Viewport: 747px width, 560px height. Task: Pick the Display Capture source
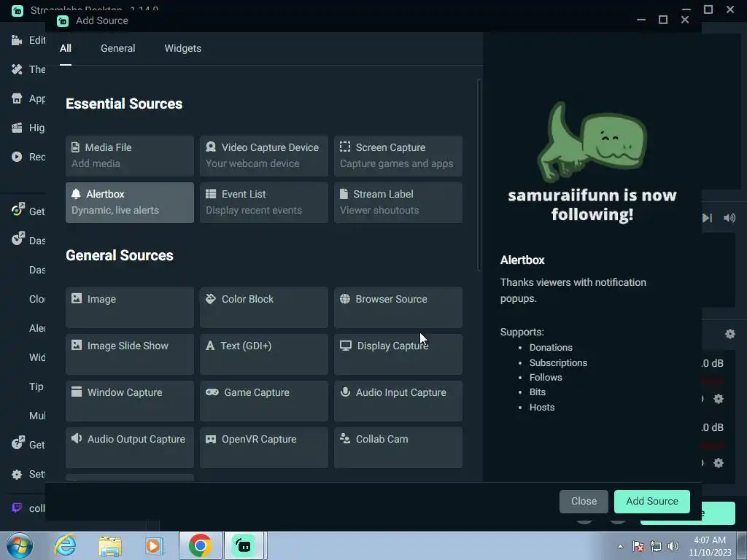tap(398, 354)
